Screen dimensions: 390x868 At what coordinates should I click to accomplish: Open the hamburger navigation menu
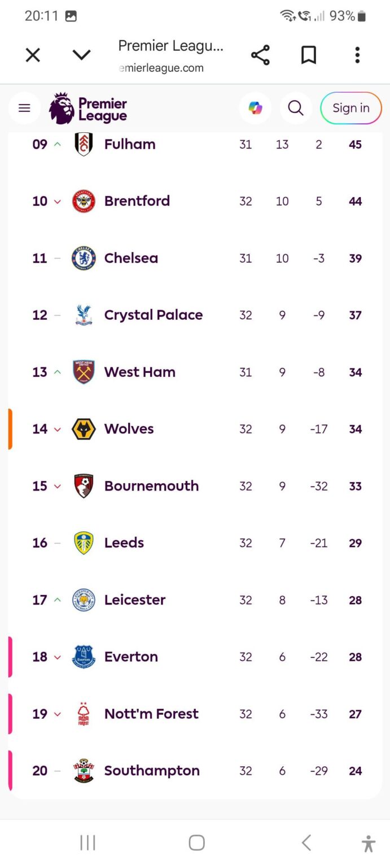(24, 108)
